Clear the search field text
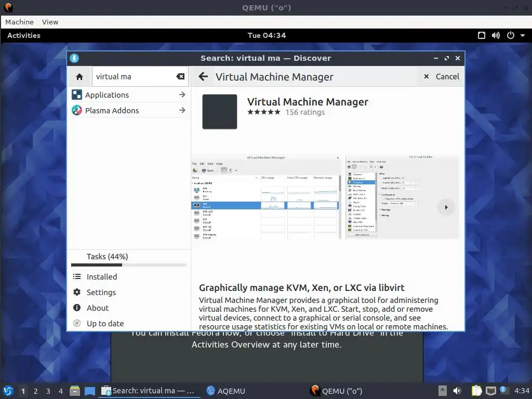 pos(180,77)
